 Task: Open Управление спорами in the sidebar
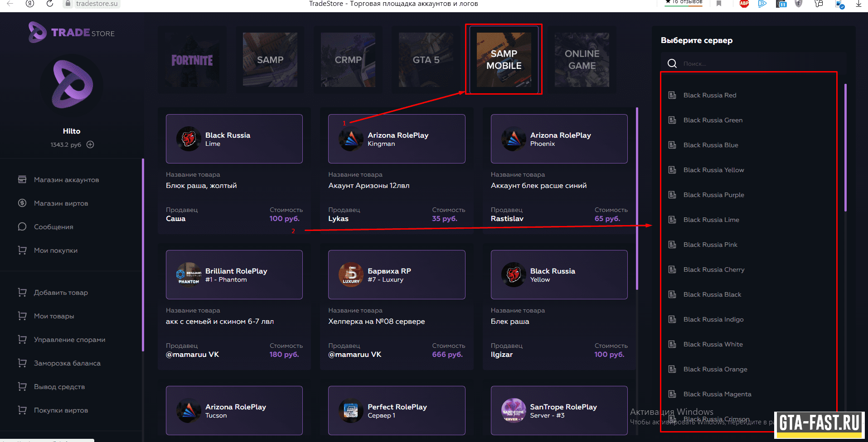(x=69, y=340)
